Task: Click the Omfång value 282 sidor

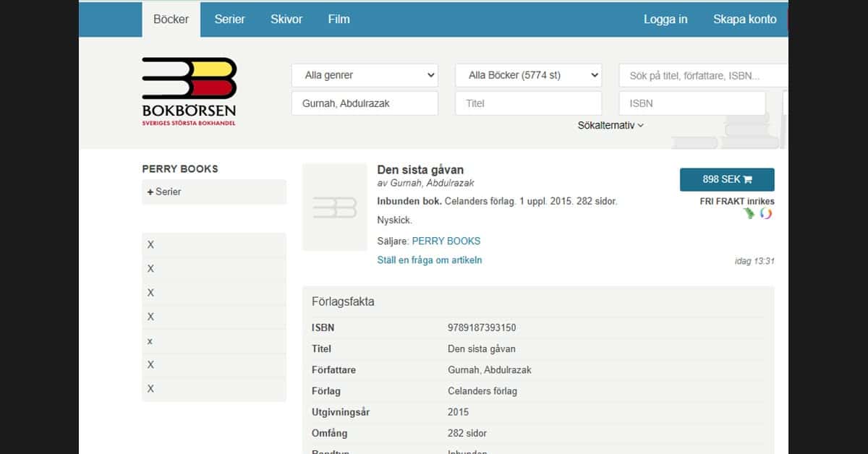Action: tap(467, 433)
